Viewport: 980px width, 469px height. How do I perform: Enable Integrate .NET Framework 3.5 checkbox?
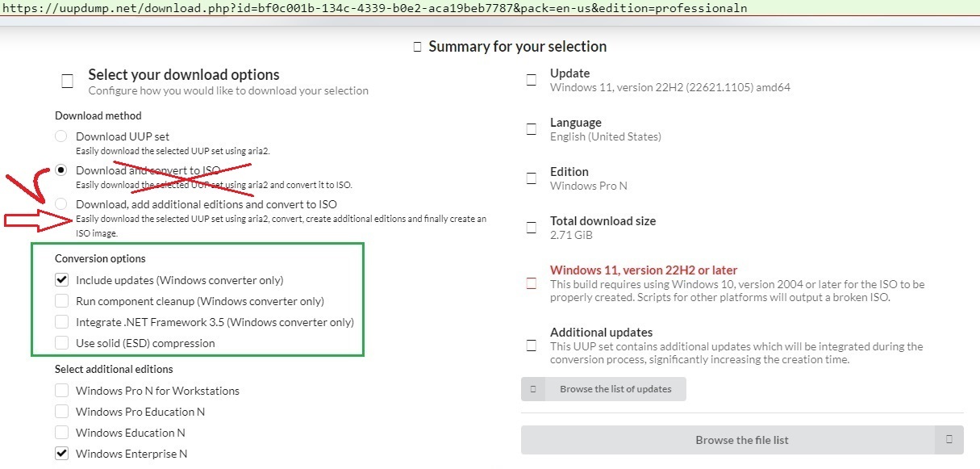[61, 322]
